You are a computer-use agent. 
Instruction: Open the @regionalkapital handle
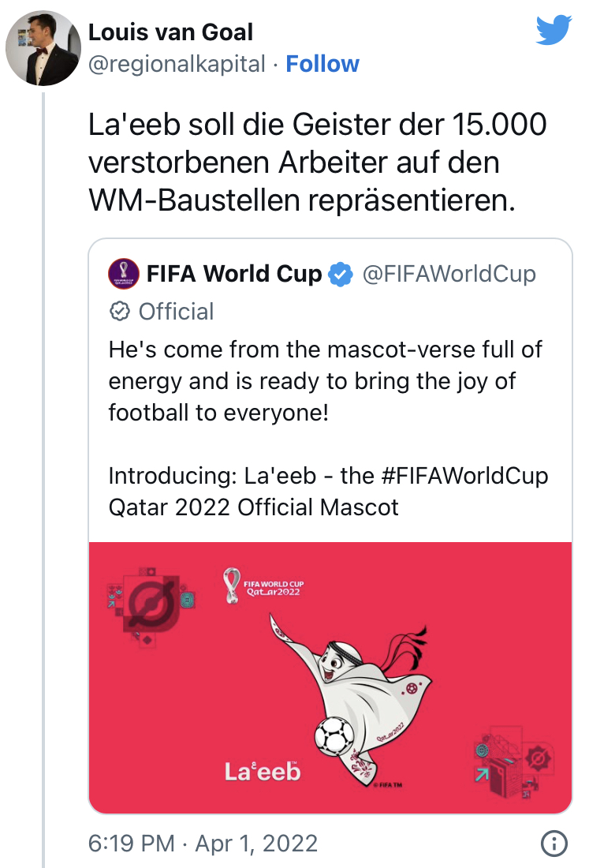tap(177, 64)
